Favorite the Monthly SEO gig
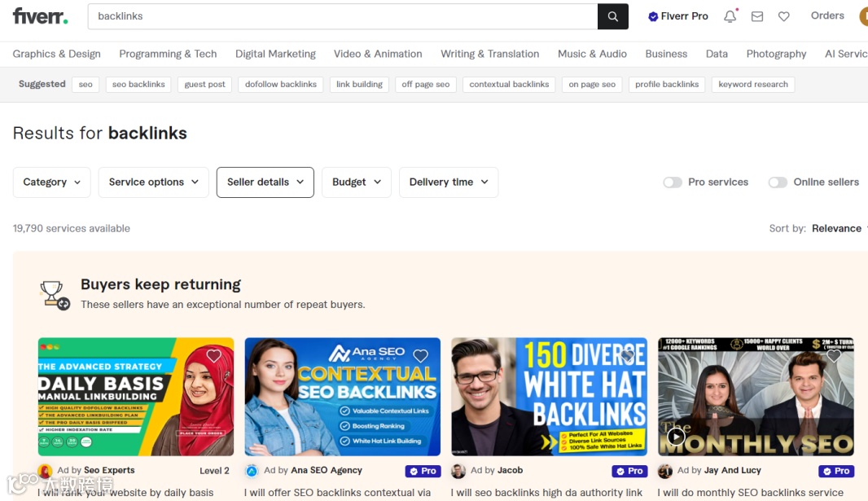The height and width of the screenshot is (501, 868). click(834, 356)
